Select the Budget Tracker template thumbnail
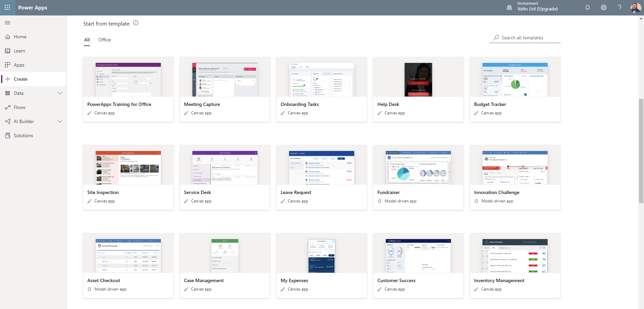644x309 pixels. pyautogui.click(x=515, y=80)
